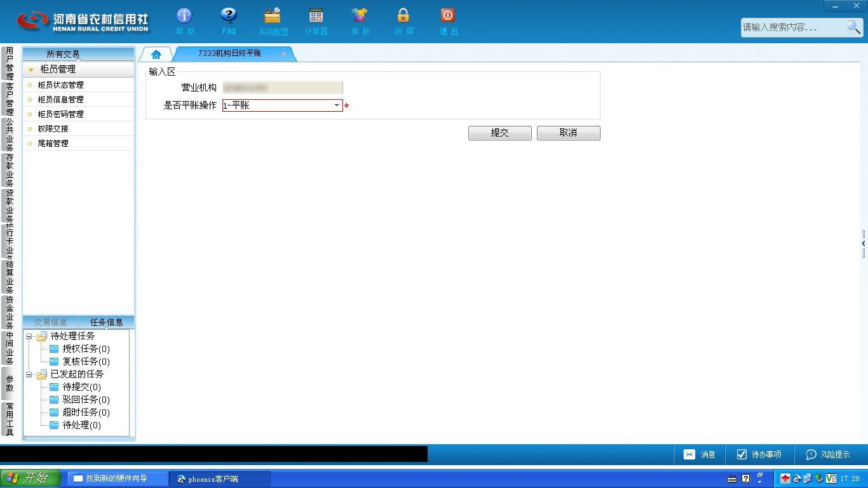Switch to the 交易信息 tab
Image resolution: width=868 pixels, height=488 pixels.
[x=50, y=322]
